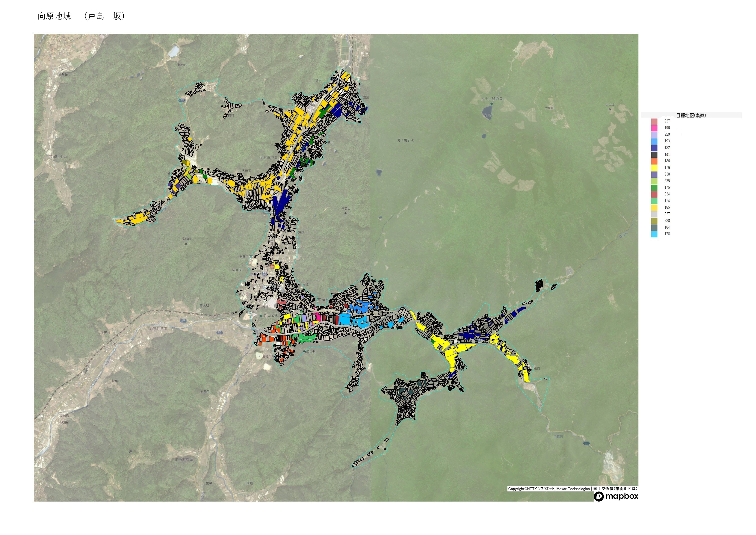Viewport: 756px width, 535px height.
Task: Click the dark blue 182 legend swatch
Action: 654,148
